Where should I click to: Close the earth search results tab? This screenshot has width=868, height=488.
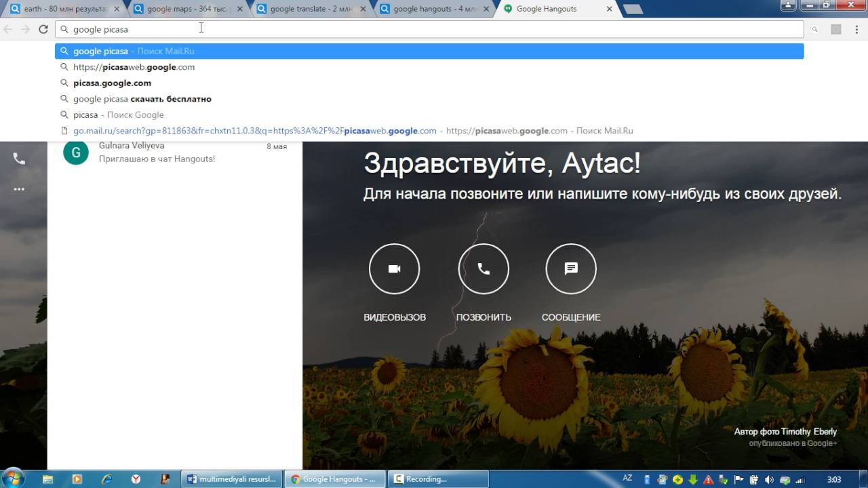coord(116,9)
